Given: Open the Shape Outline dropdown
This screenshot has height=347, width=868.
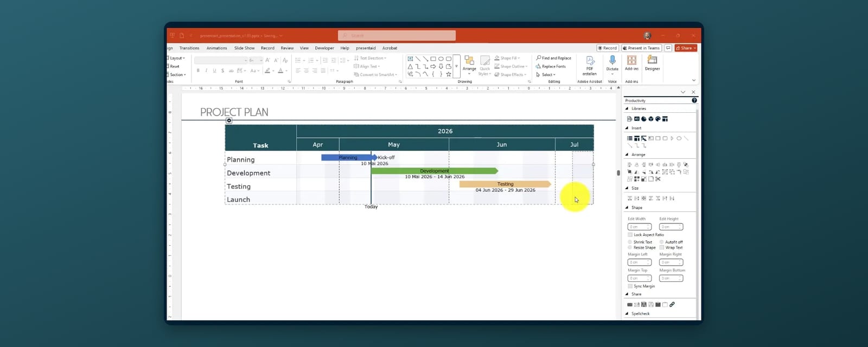Looking at the screenshot, I should click(510, 66).
